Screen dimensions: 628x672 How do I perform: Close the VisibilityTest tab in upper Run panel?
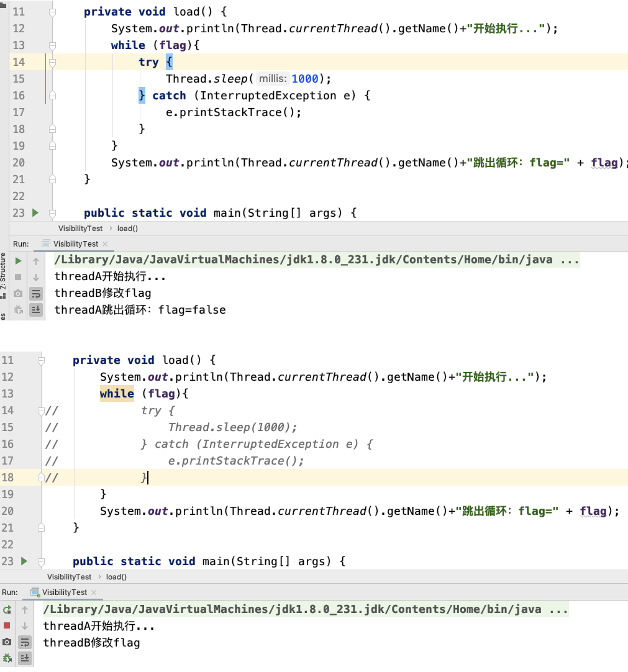click(104, 244)
